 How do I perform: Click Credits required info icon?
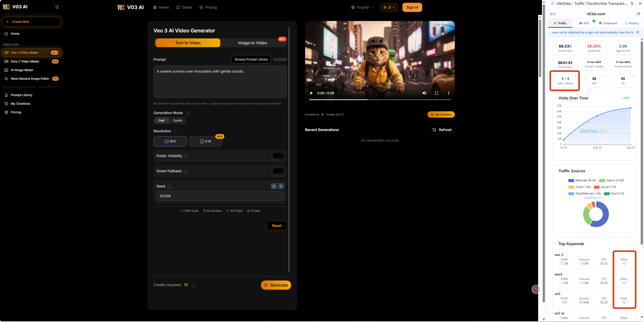pos(194,285)
